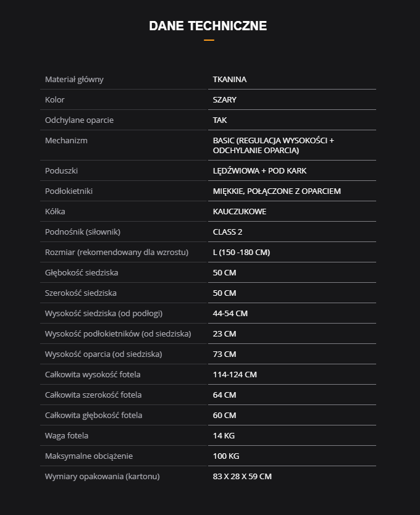Click the DANE TECHNICZNE heading
Screen dimensions: 420x515
[x=208, y=26]
